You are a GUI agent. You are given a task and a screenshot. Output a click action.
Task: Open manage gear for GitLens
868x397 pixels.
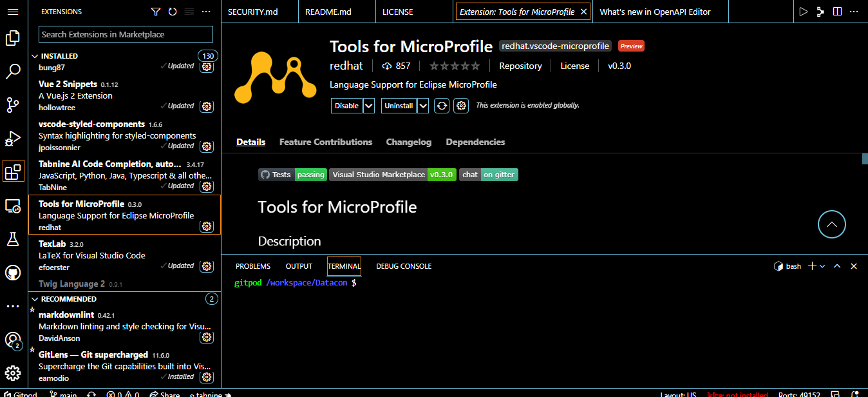(x=207, y=377)
